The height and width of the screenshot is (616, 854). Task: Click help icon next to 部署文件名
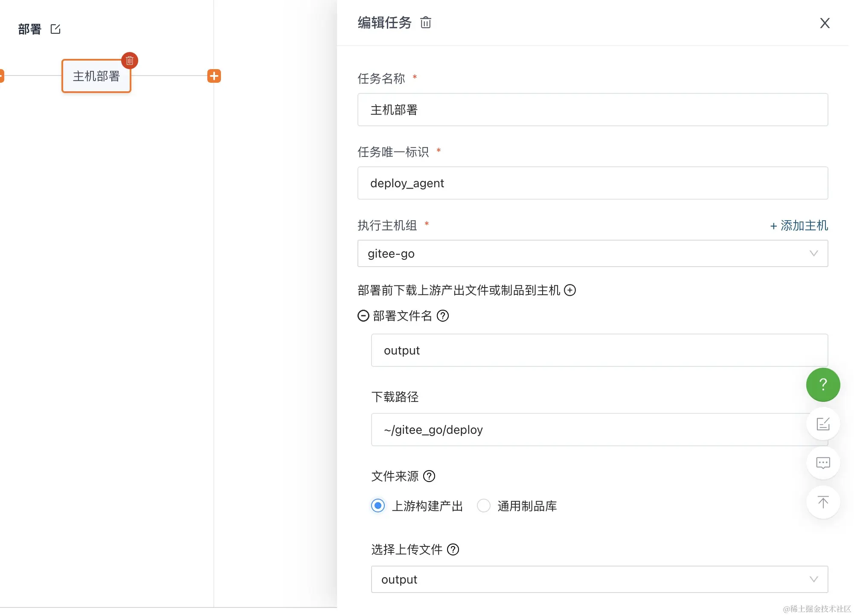tap(443, 316)
